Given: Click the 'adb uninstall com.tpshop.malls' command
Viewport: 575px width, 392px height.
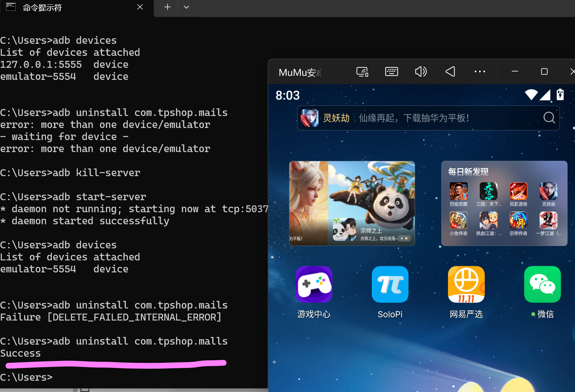Looking at the screenshot, I should coord(140,341).
